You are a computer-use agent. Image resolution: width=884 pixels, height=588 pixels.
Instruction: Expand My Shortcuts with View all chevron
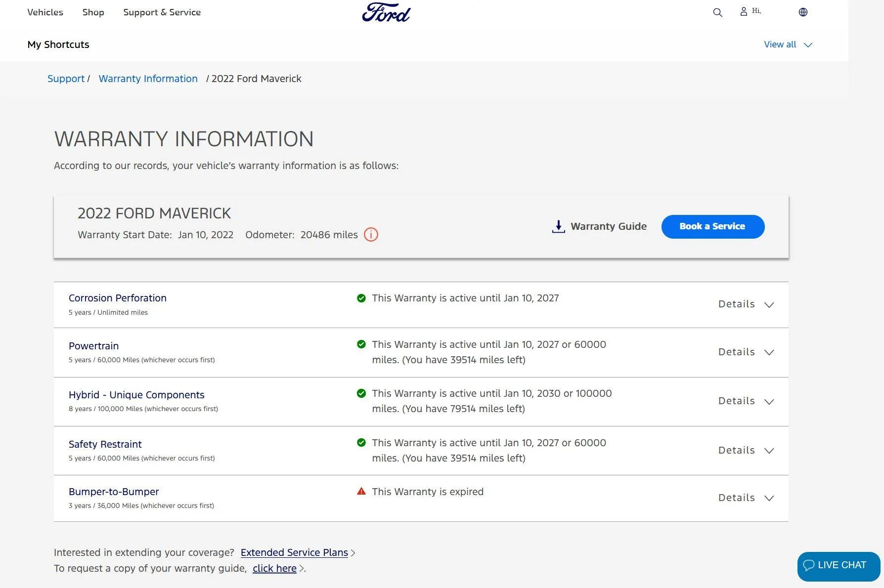(808, 45)
